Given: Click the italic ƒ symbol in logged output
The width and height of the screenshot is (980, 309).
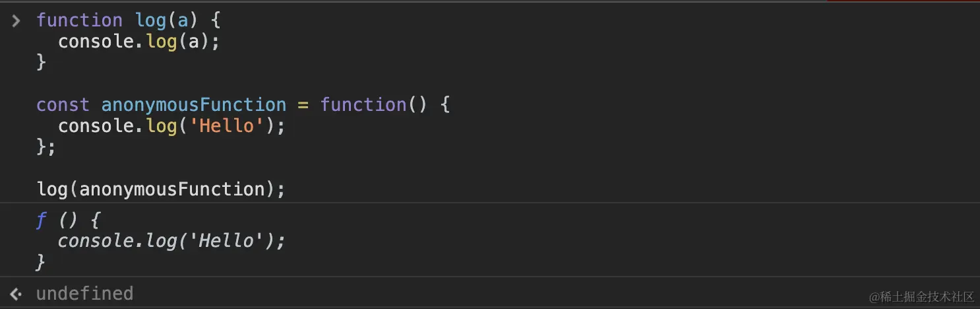Looking at the screenshot, I should click(42, 221).
